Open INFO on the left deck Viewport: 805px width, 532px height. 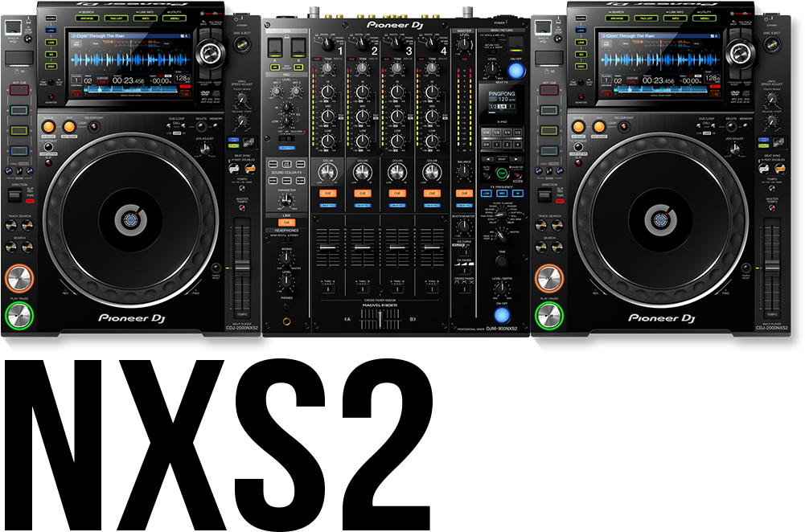pyautogui.click(x=146, y=18)
